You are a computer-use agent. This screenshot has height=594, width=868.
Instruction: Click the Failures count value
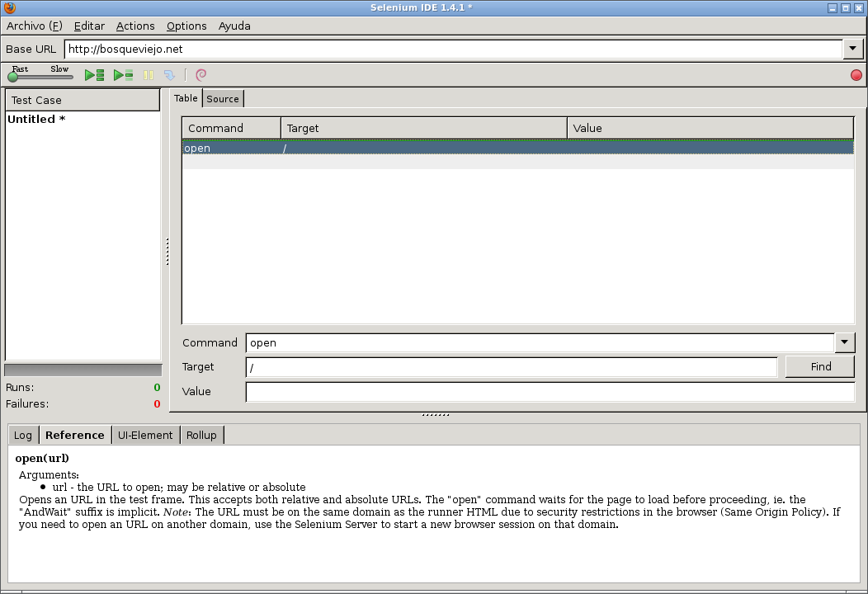[x=157, y=404]
